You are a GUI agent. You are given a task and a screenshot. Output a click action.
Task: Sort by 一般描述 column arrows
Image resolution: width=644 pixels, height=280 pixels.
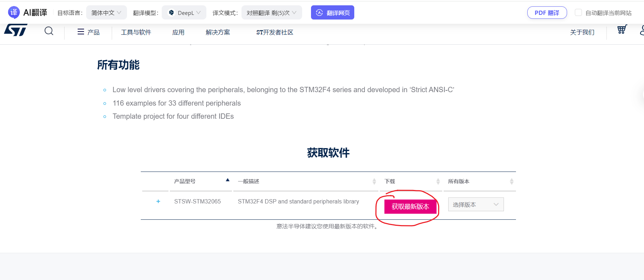pyautogui.click(x=374, y=181)
